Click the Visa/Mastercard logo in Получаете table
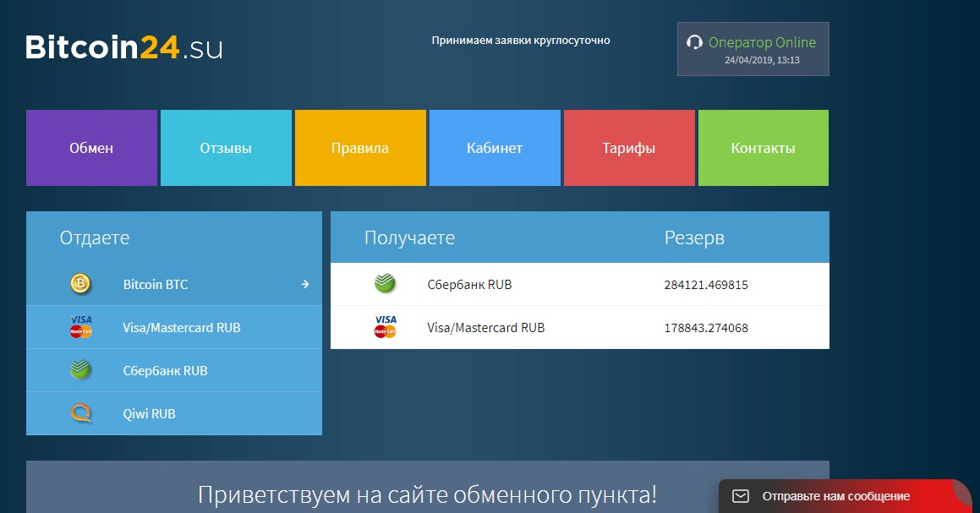This screenshot has height=513, width=980. click(385, 327)
